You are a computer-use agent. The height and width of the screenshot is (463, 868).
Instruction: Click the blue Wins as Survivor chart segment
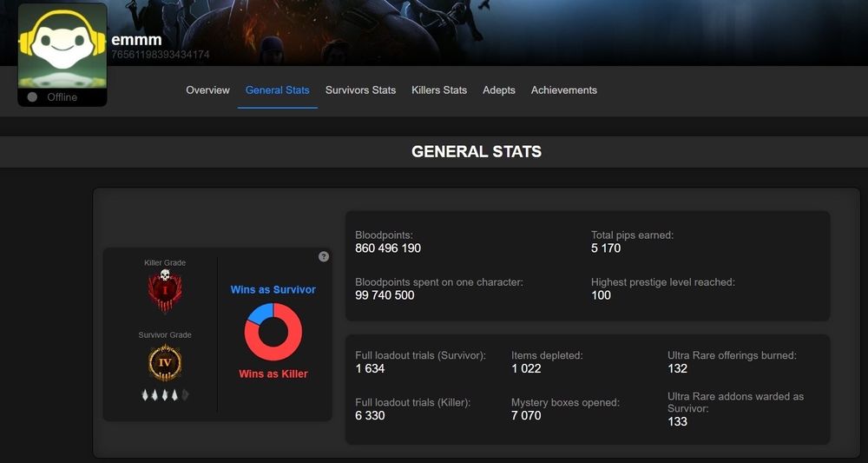click(x=260, y=314)
